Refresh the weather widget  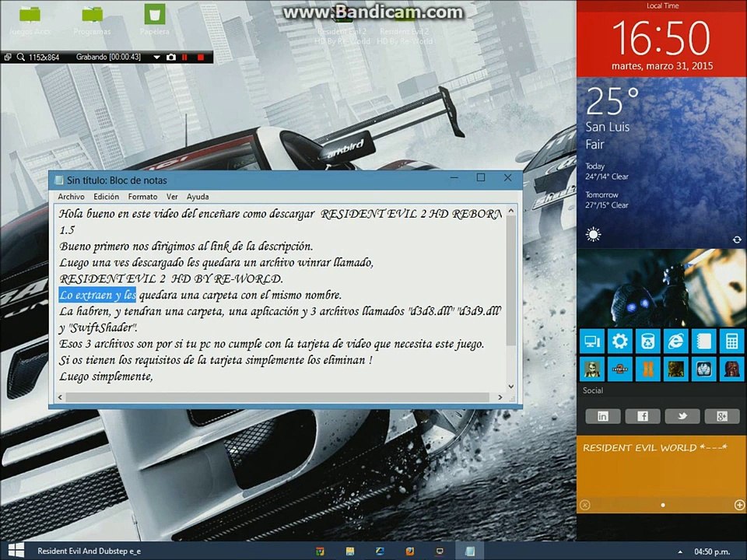pos(737,240)
